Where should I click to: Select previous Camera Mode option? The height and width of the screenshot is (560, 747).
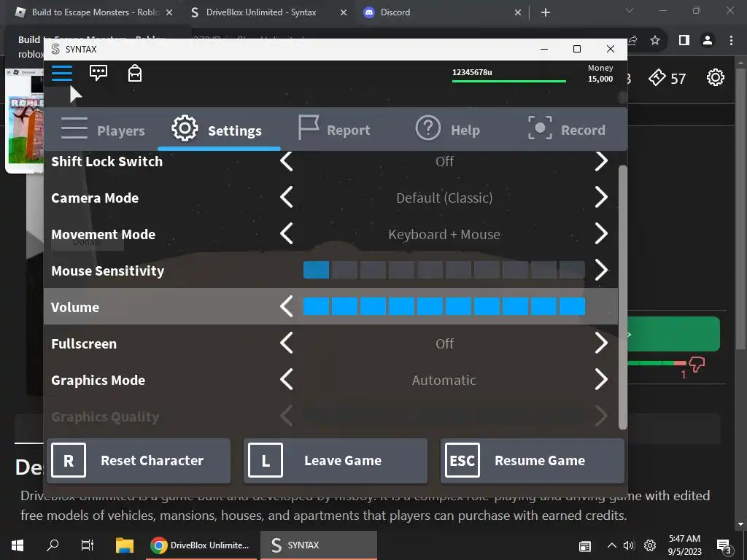coord(286,198)
